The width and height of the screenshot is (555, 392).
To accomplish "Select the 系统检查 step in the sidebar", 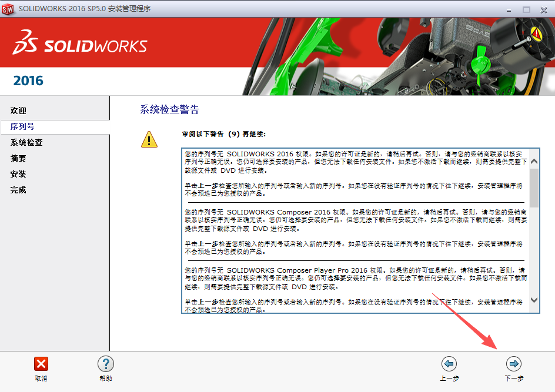I will pyautogui.click(x=28, y=142).
